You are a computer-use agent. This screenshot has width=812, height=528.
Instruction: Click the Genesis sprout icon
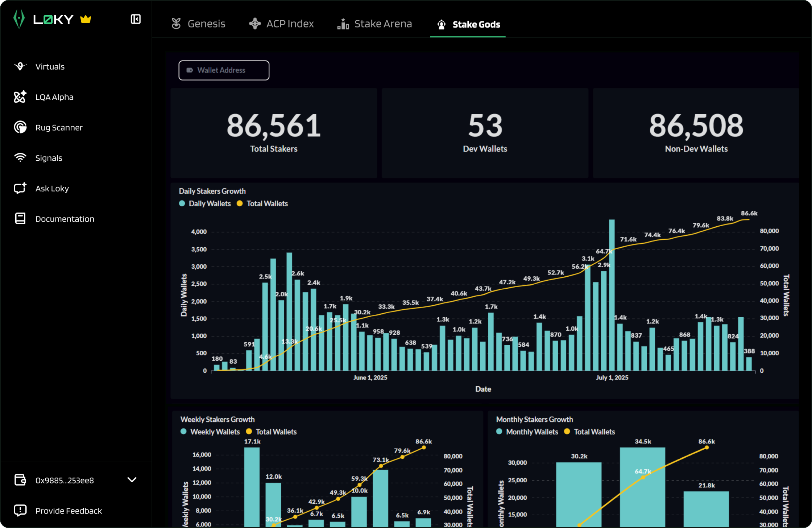point(176,24)
